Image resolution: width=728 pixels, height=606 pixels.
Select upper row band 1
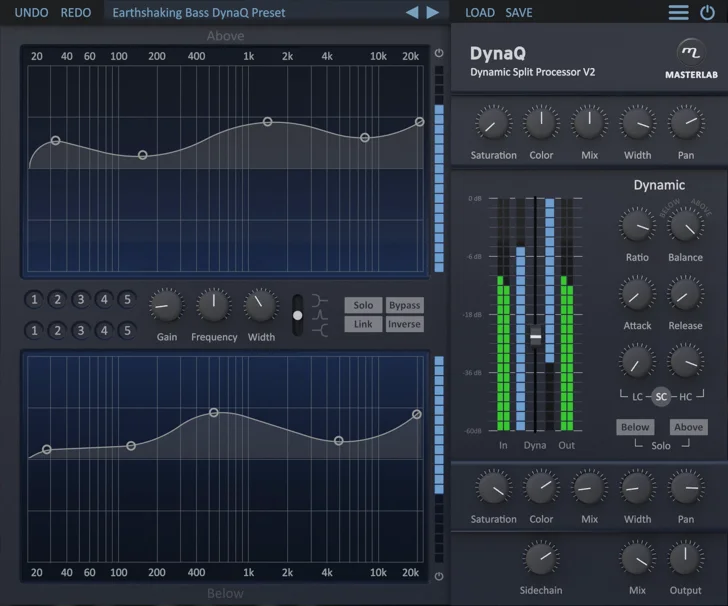pos(34,300)
